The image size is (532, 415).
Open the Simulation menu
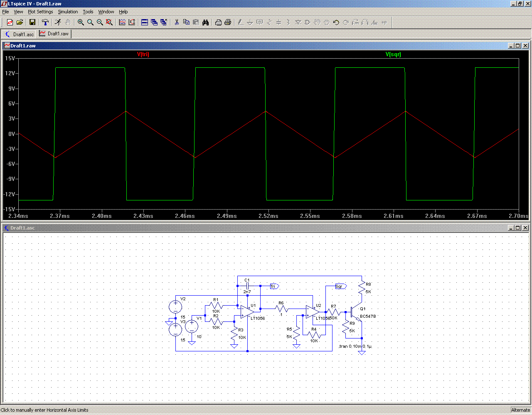tap(68, 12)
